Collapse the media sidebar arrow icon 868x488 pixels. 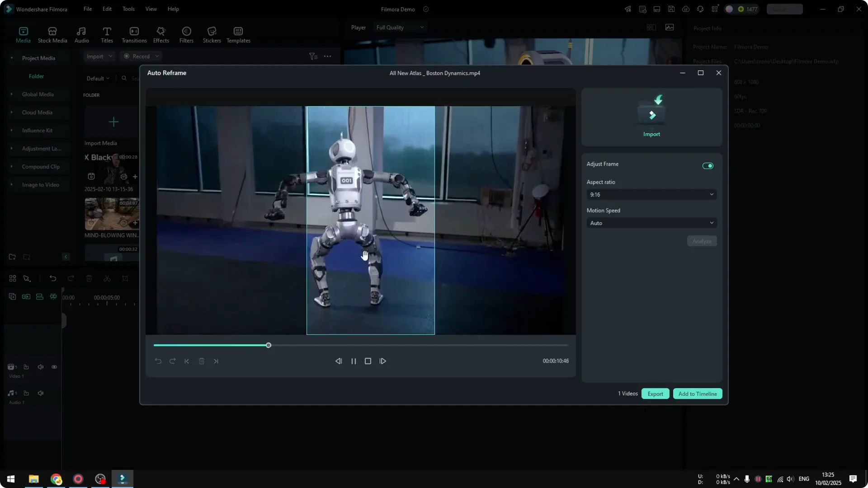coord(66,257)
